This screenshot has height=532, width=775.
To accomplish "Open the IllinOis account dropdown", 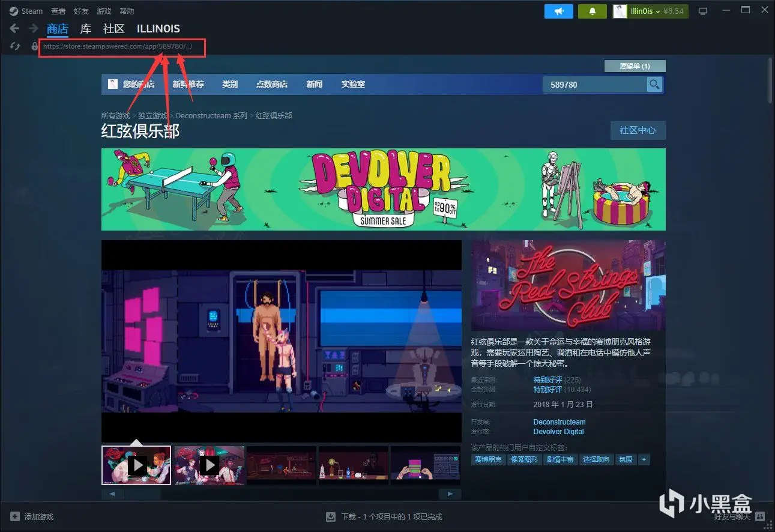I will (x=650, y=11).
